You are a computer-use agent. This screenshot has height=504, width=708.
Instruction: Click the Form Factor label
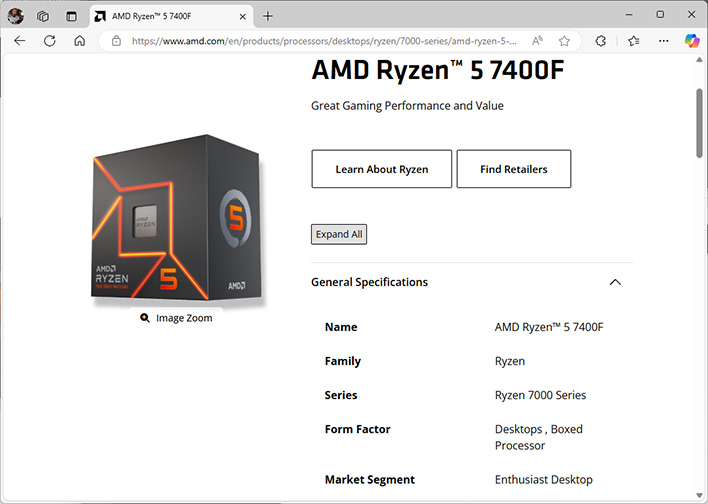[x=358, y=429]
